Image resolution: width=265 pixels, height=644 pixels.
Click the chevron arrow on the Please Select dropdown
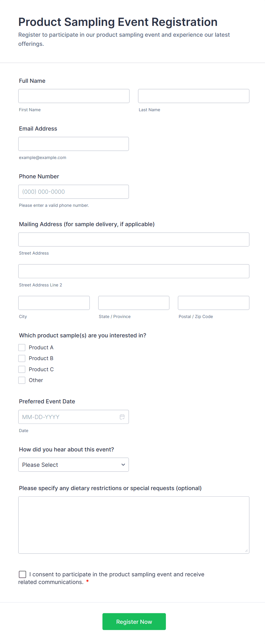[x=123, y=465]
